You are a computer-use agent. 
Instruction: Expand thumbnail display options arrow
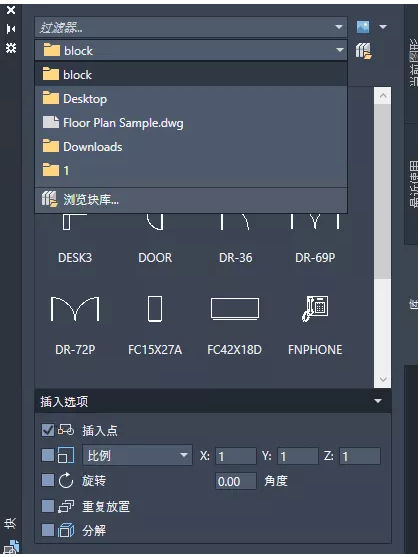(383, 27)
